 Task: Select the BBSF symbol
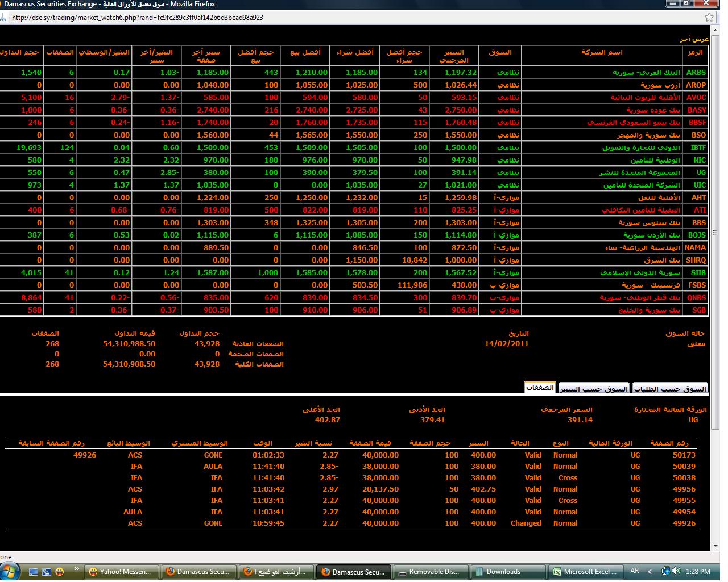click(697, 123)
